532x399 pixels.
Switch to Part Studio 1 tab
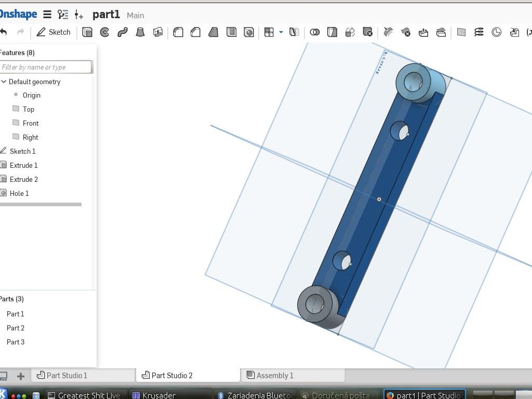click(66, 375)
